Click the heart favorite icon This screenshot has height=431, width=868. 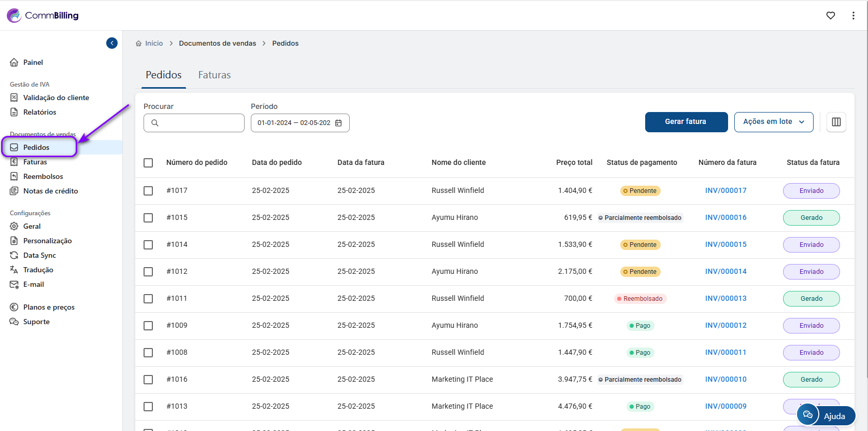[830, 16]
